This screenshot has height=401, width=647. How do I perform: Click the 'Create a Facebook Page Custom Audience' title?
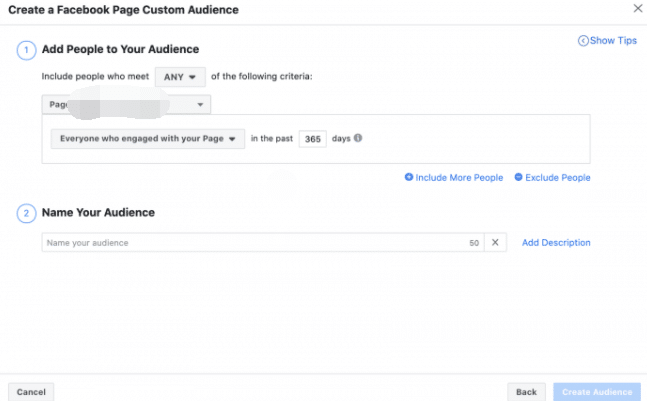(x=123, y=9)
